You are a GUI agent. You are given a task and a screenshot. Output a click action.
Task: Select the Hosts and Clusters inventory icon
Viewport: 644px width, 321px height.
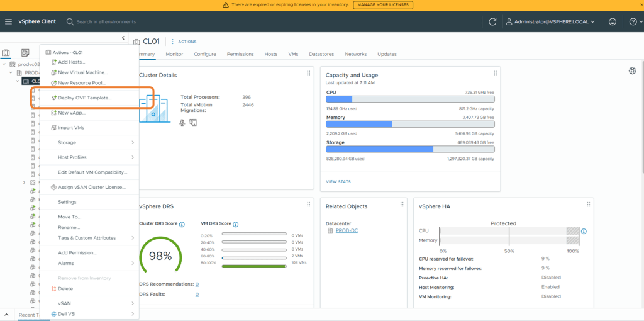pos(7,53)
